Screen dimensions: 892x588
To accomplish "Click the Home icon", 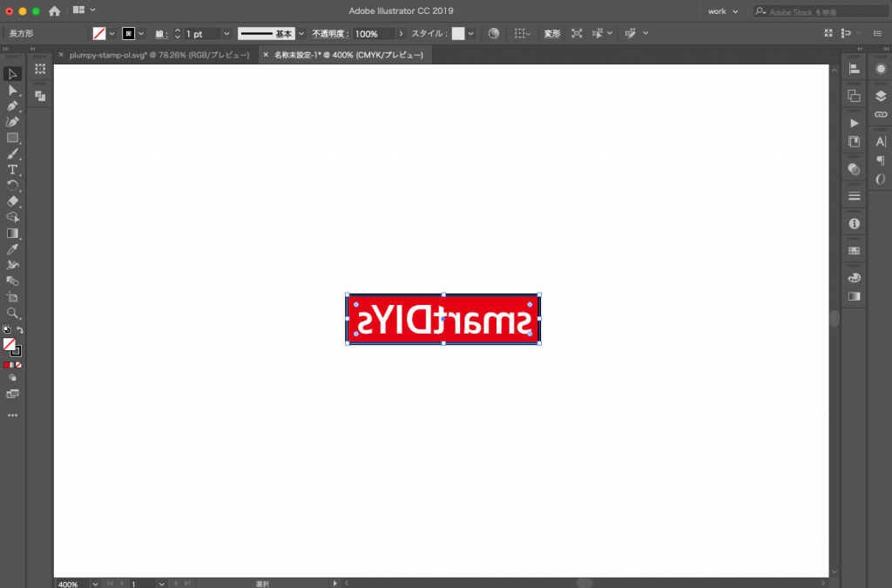I will click(54, 10).
